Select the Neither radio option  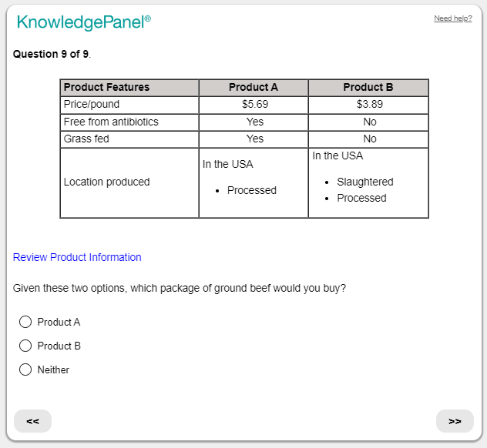(x=25, y=369)
